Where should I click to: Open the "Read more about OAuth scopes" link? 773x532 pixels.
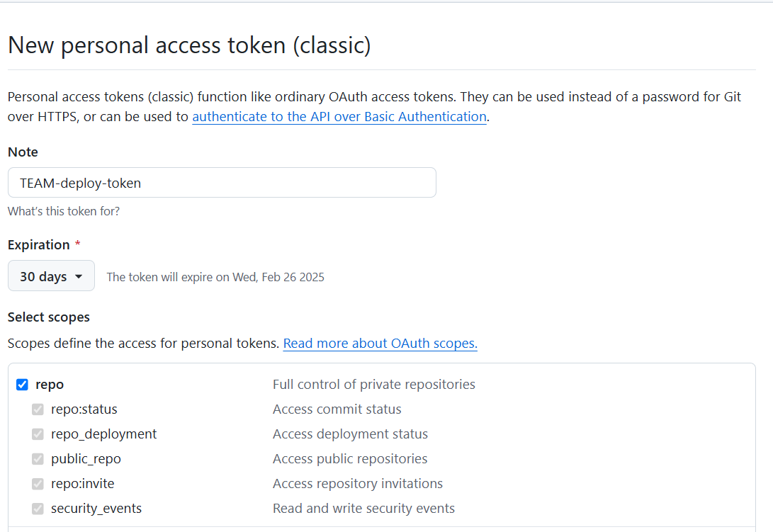[380, 343]
